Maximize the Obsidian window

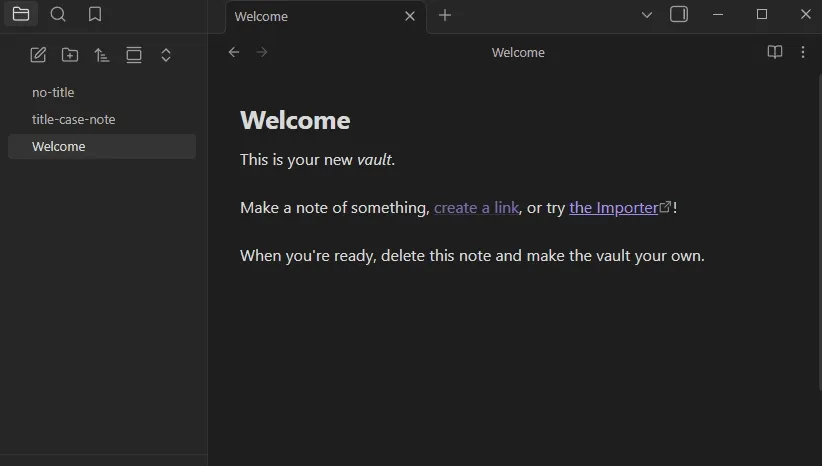[x=762, y=15]
